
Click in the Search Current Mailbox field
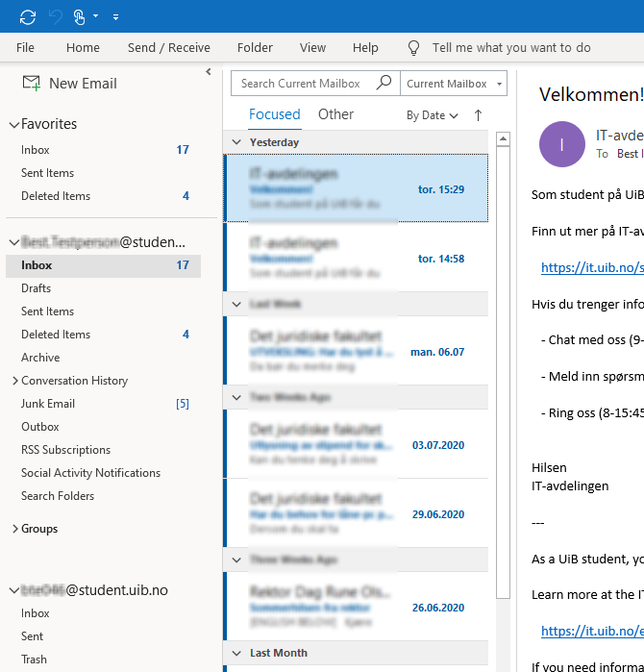301,84
